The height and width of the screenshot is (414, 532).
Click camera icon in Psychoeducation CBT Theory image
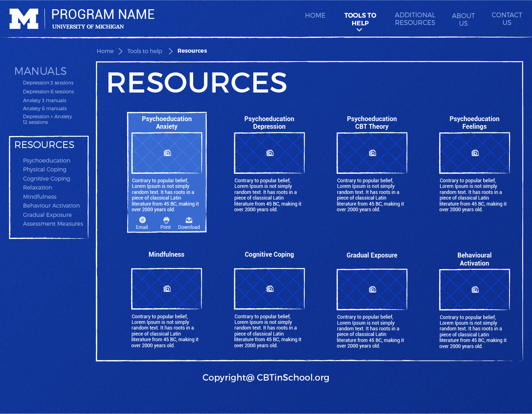[372, 153]
